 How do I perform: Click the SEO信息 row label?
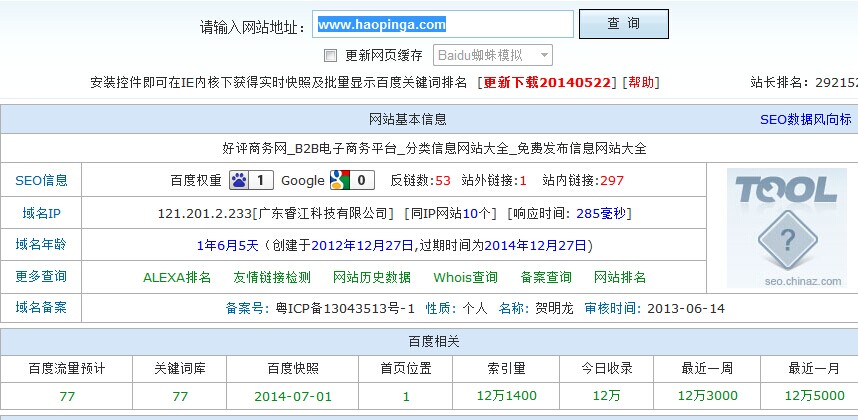pos(41,180)
